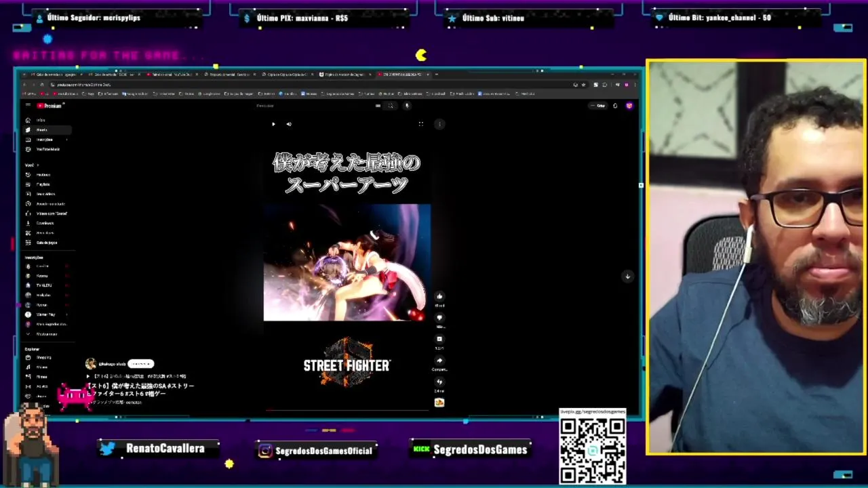Share the Short via Compartilhar arrow

[x=439, y=361]
